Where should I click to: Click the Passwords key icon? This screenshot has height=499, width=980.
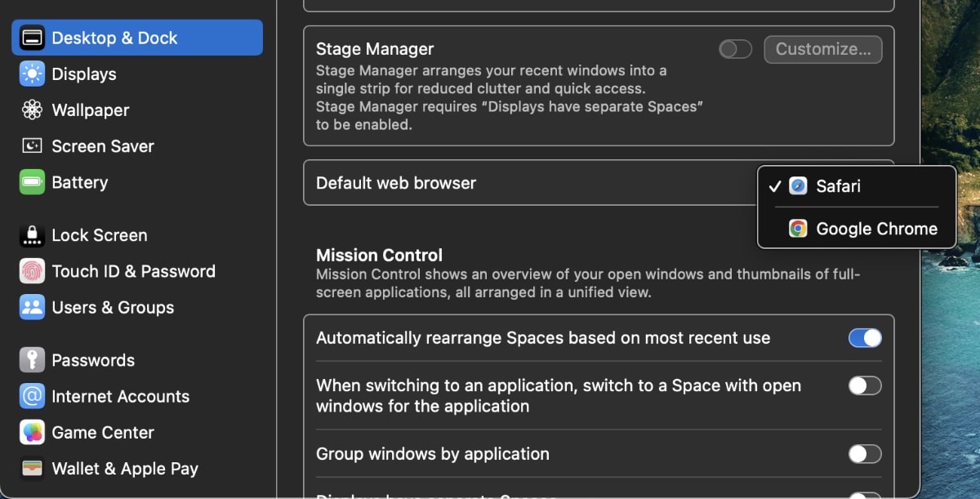[33, 360]
